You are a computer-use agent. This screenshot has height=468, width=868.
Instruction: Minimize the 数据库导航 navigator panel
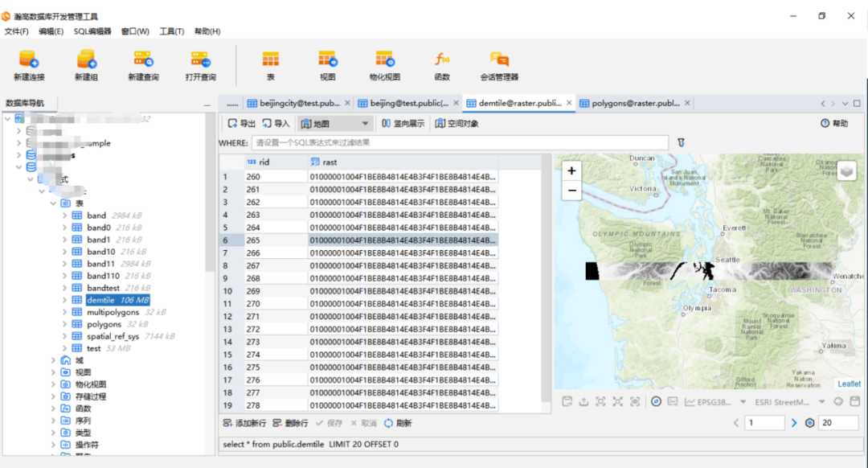(207, 105)
